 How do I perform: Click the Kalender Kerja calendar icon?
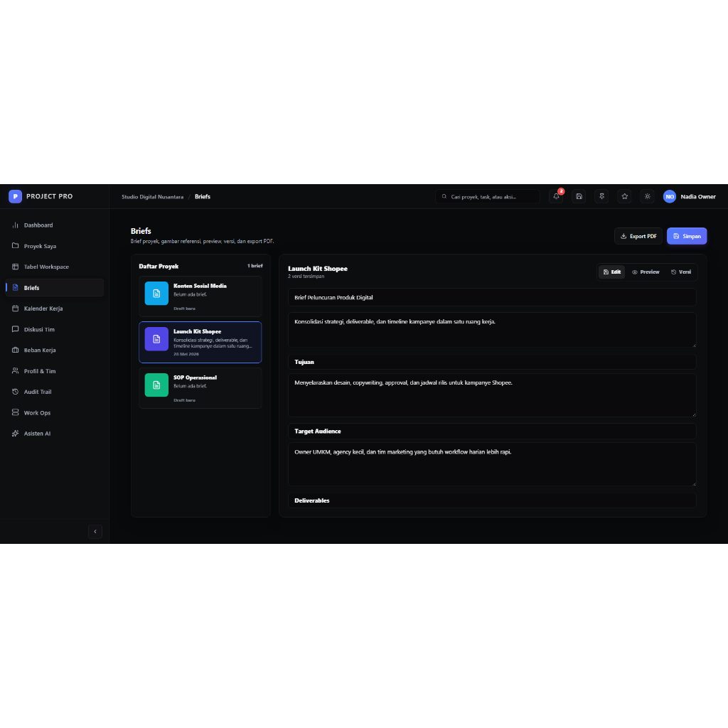click(16, 309)
